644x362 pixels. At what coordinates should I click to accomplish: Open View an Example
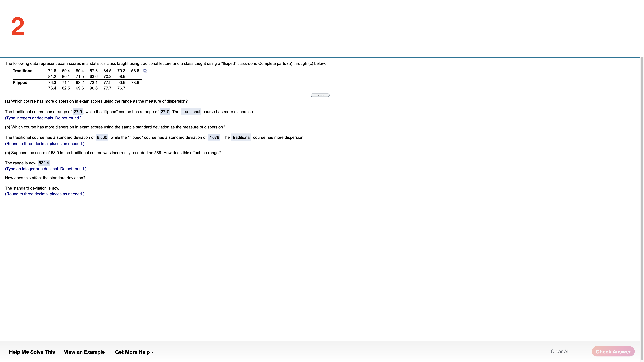pos(84,352)
